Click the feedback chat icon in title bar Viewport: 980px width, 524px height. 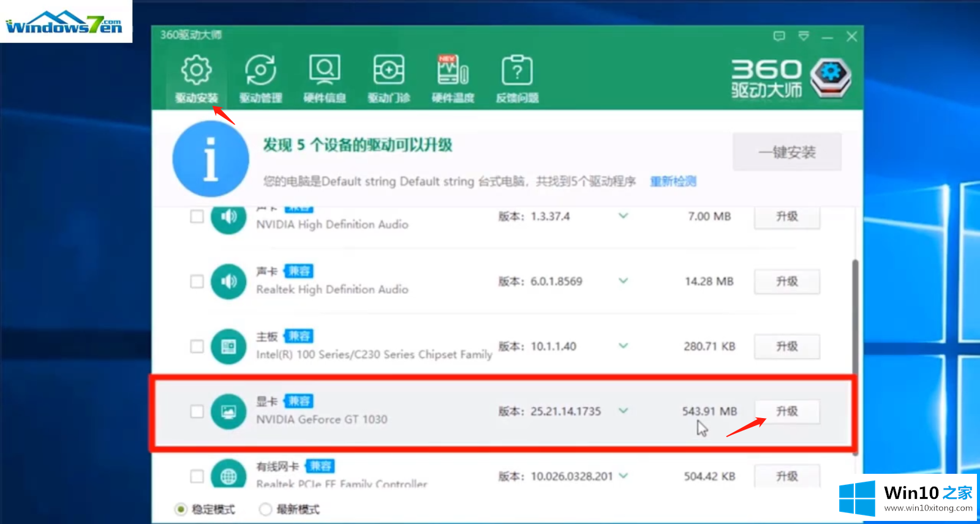(779, 36)
